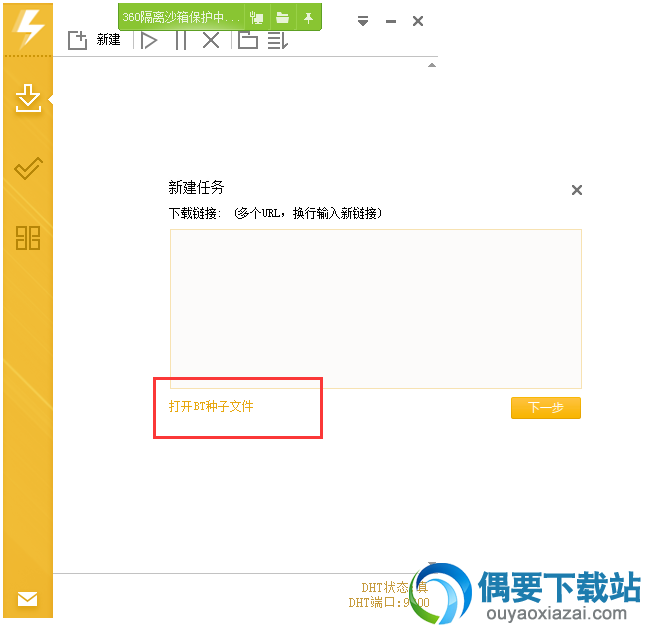652x625 pixels.
Task: Click the DHT端口 status text
Action: pos(389,602)
